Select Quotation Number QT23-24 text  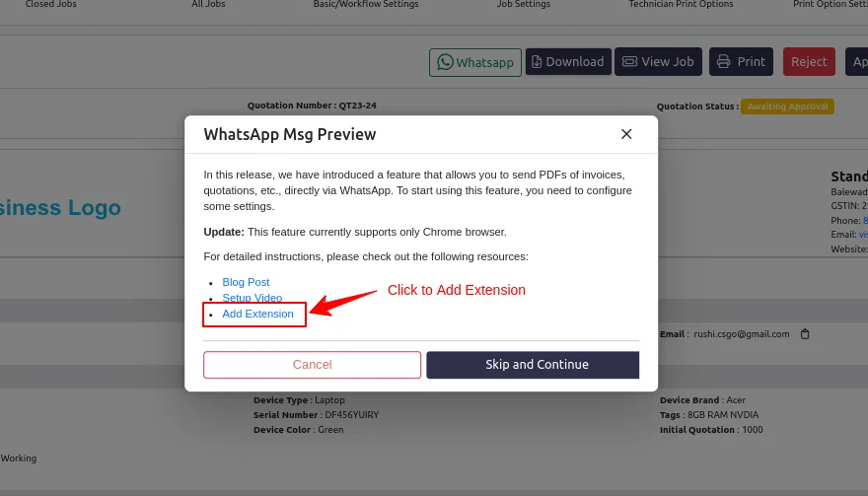pyautogui.click(x=312, y=106)
